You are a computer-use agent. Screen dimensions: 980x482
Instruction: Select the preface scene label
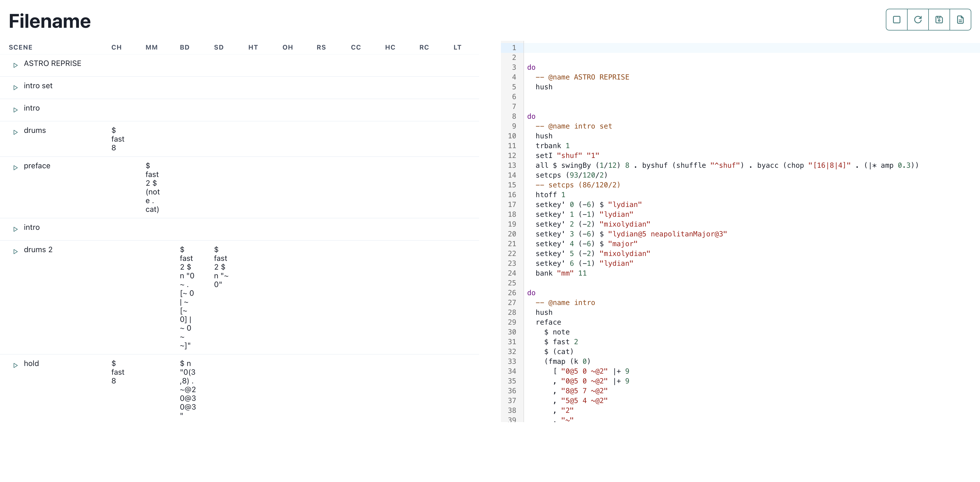point(37,166)
